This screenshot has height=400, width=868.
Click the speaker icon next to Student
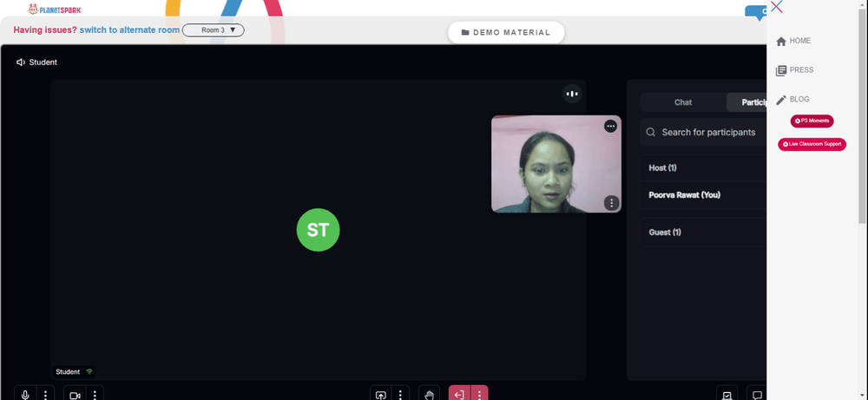[21, 62]
